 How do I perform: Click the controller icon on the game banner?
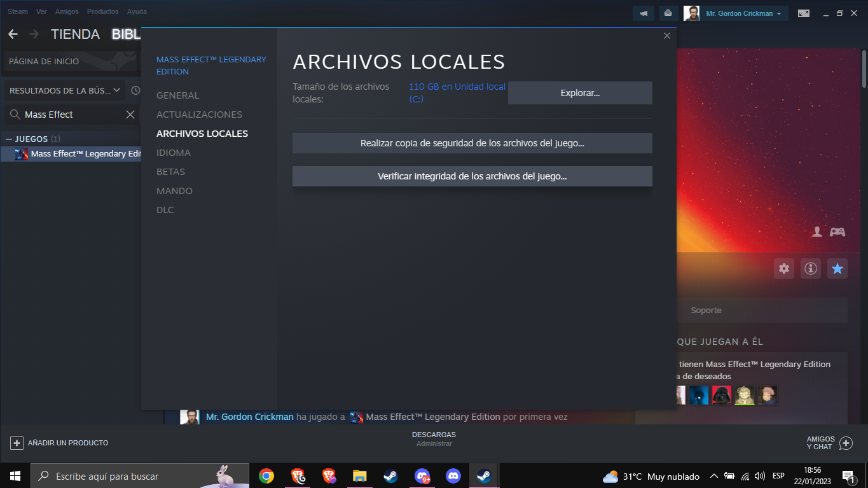[837, 232]
